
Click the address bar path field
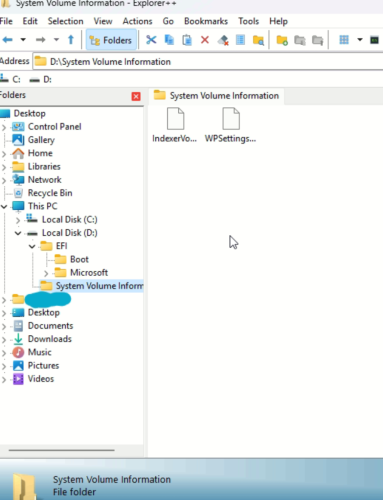click(x=208, y=62)
